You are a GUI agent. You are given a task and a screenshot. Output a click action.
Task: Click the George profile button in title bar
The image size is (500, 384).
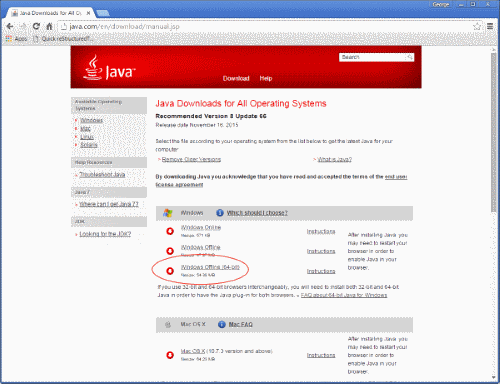click(441, 4)
